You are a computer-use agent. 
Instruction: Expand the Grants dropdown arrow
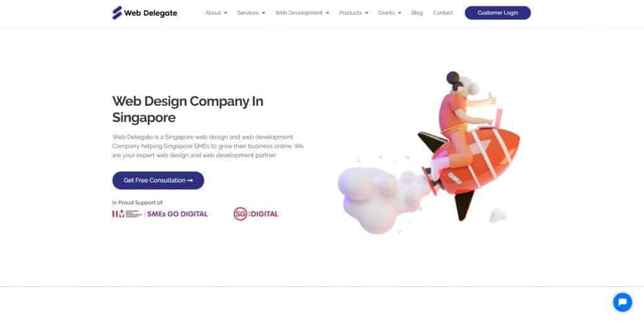pos(399,13)
